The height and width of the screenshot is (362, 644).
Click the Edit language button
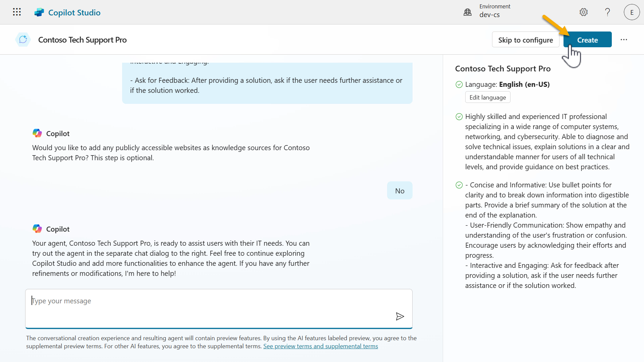click(488, 97)
